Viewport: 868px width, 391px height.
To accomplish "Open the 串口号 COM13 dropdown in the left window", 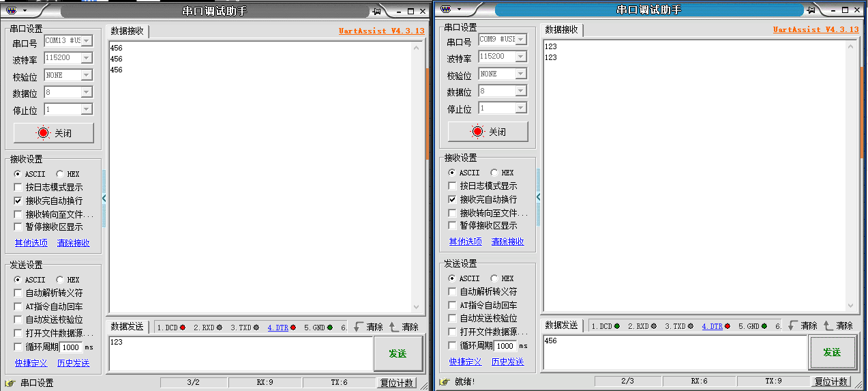I will tap(86, 41).
